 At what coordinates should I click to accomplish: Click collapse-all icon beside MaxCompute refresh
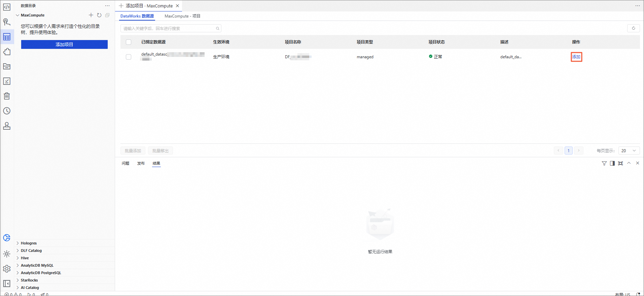pos(107,15)
